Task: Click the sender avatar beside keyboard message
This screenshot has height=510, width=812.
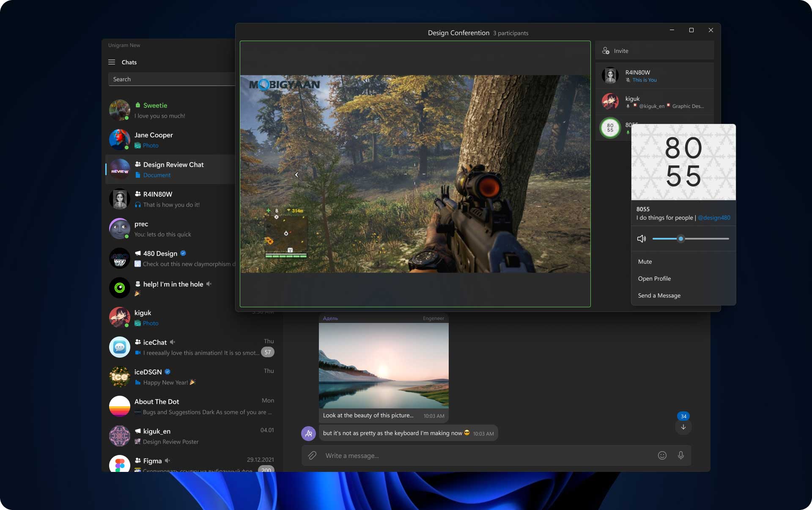Action: tap(308, 433)
